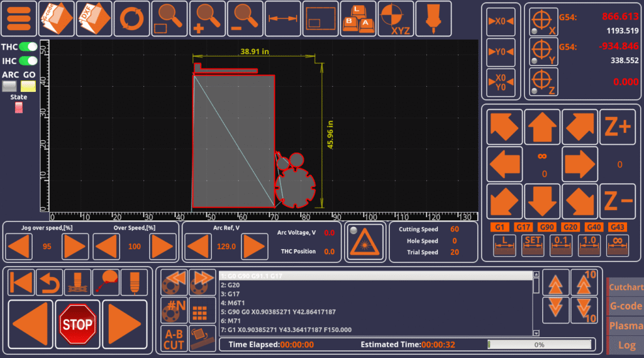Open the G-code file icon
Viewport: 644px width, 358px height.
pyautogui.click(x=56, y=19)
